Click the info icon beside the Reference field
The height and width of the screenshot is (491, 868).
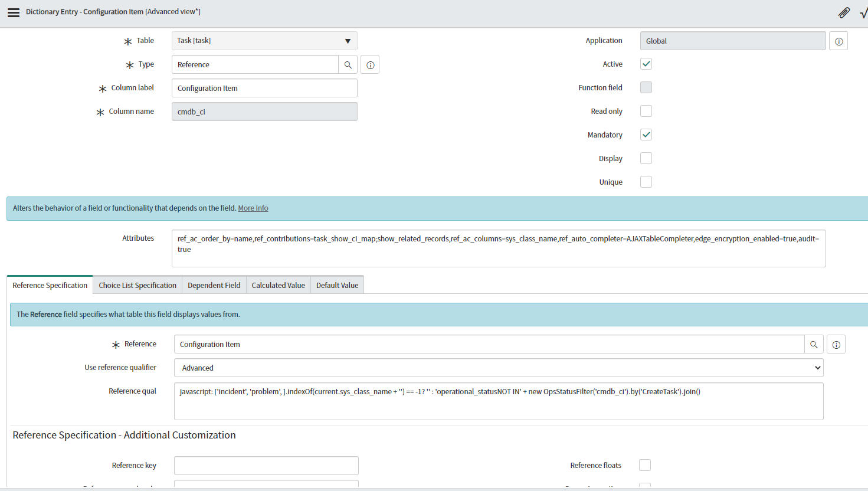tap(836, 344)
